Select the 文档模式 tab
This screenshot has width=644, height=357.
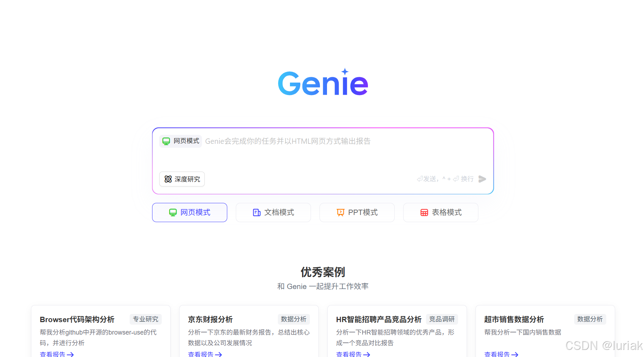click(273, 212)
